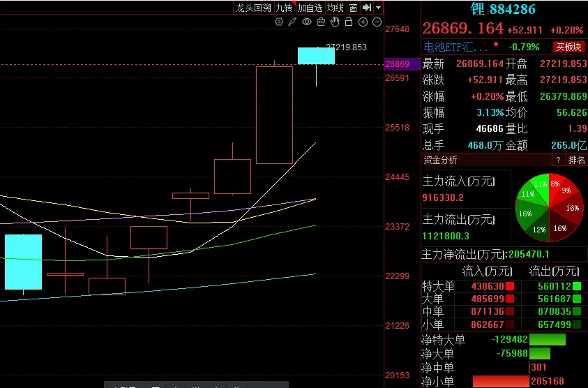Select the drawing pen tool

click(292, 22)
